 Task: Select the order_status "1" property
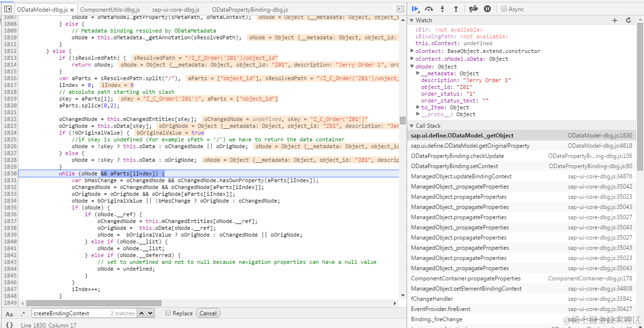448,94
